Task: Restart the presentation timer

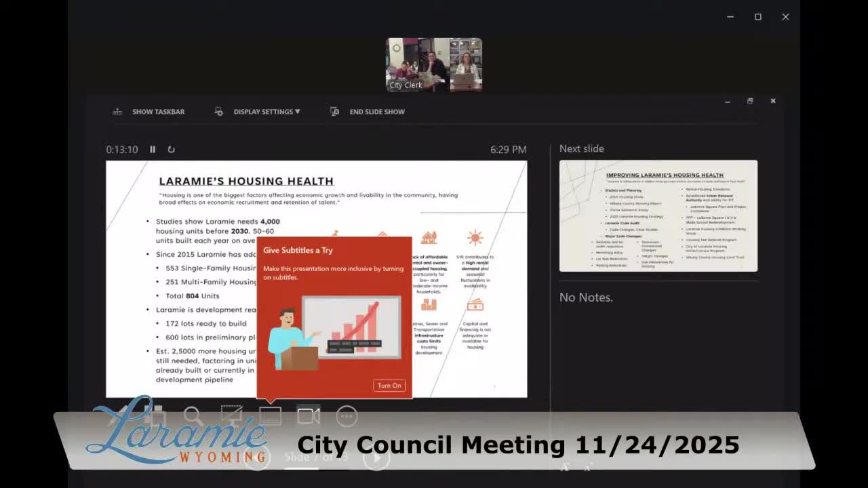Action: 171,149
